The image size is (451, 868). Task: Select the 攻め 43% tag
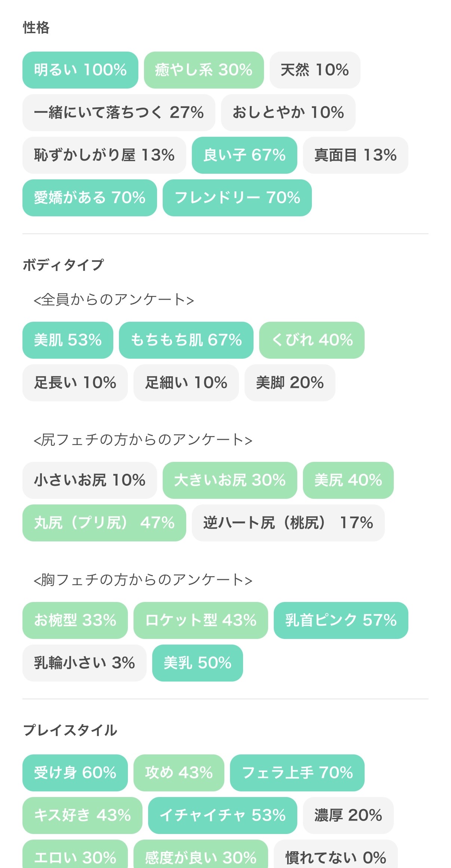coord(179,773)
